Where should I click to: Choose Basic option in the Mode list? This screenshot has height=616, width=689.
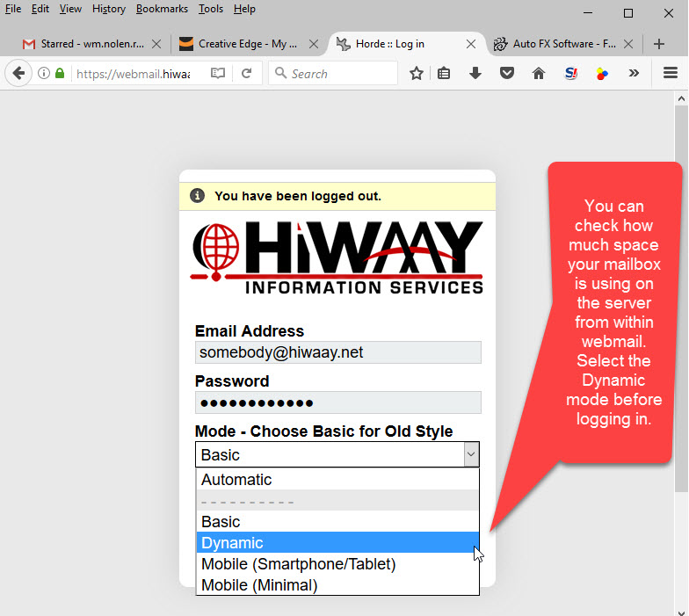click(x=337, y=522)
